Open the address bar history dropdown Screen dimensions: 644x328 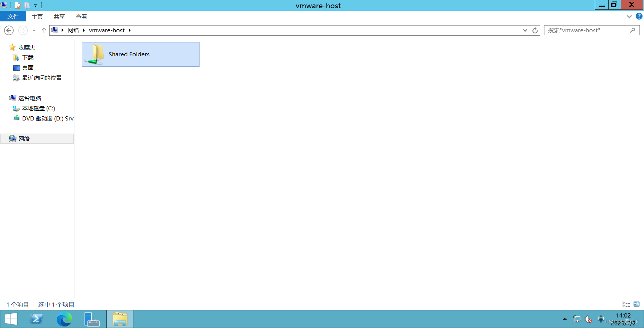[525, 30]
